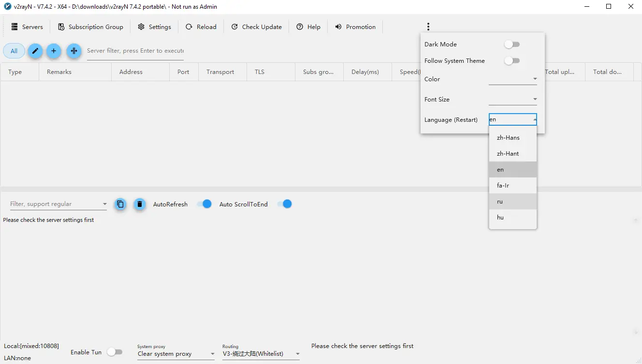Click the plus add server icon
Viewport: 642px width, 364px height.
click(54, 51)
